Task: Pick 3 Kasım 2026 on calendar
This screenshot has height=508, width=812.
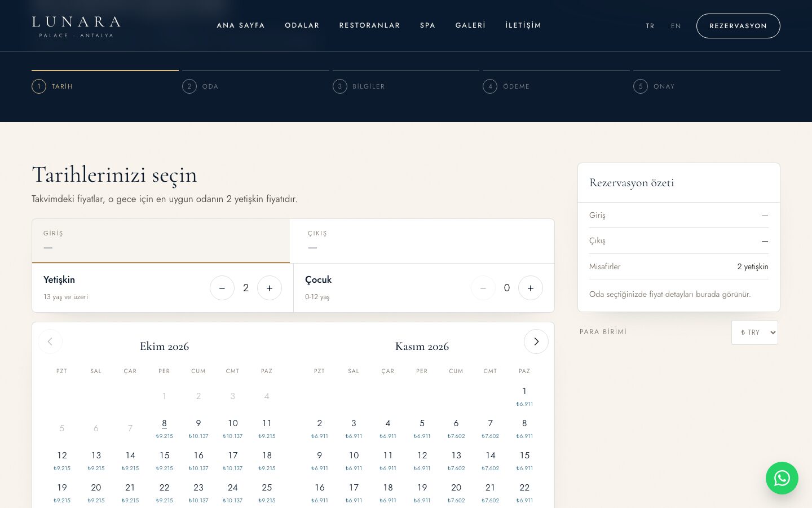Action: pos(354,428)
